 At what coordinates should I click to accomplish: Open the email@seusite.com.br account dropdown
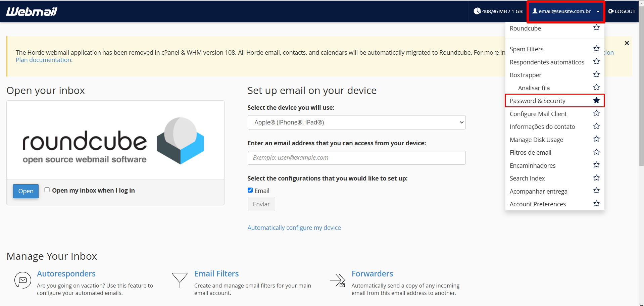(566, 11)
